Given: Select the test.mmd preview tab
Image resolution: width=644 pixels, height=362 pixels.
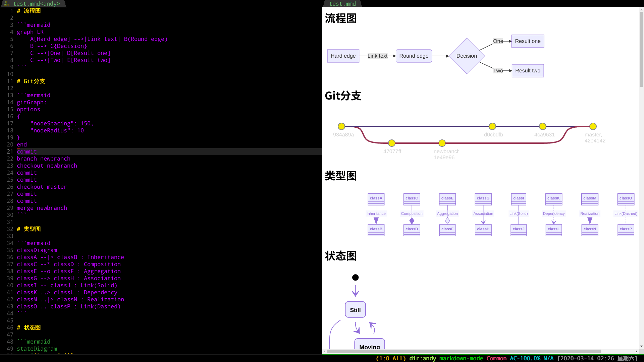Looking at the screenshot, I should click(x=342, y=4).
